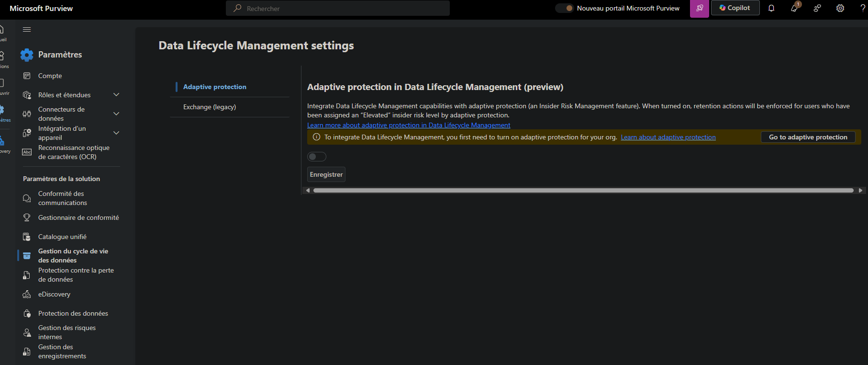Click the Gestionnaire de conformité trophy icon
The width and height of the screenshot is (868, 365).
tap(27, 217)
